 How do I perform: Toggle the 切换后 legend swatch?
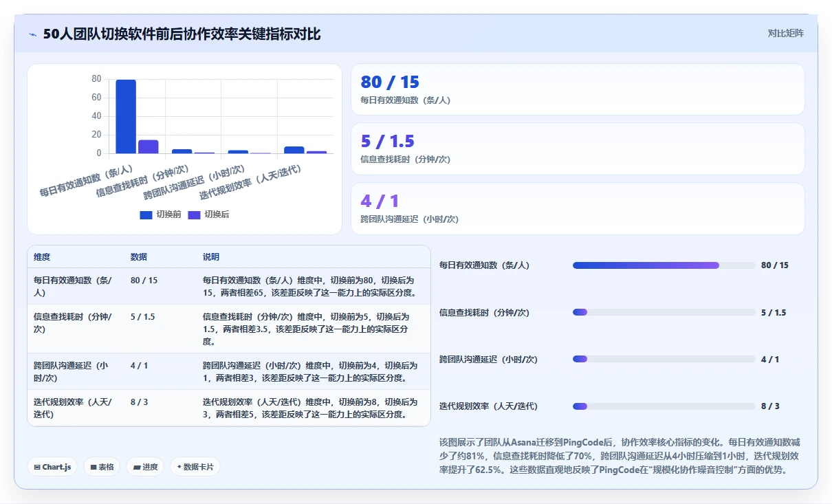point(194,215)
